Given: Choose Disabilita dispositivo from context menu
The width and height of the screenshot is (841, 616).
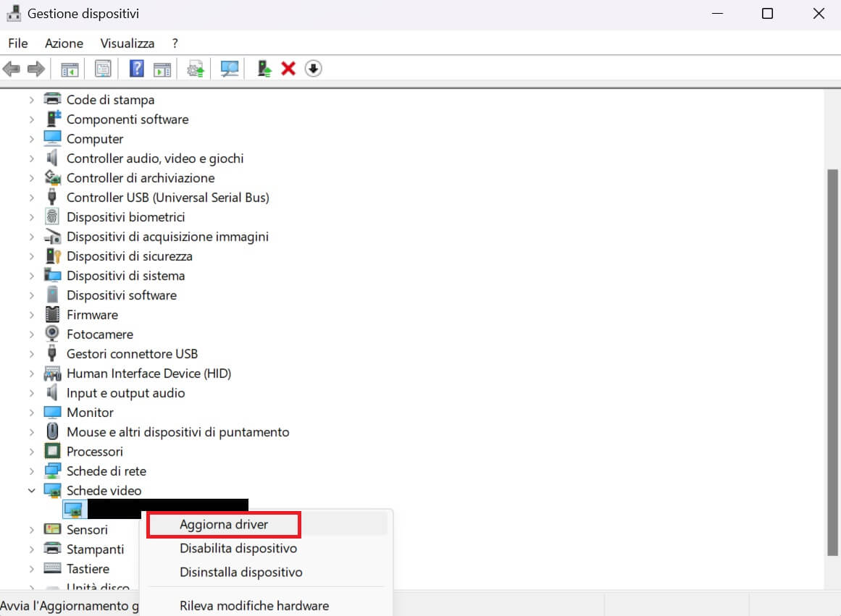Looking at the screenshot, I should 238,548.
